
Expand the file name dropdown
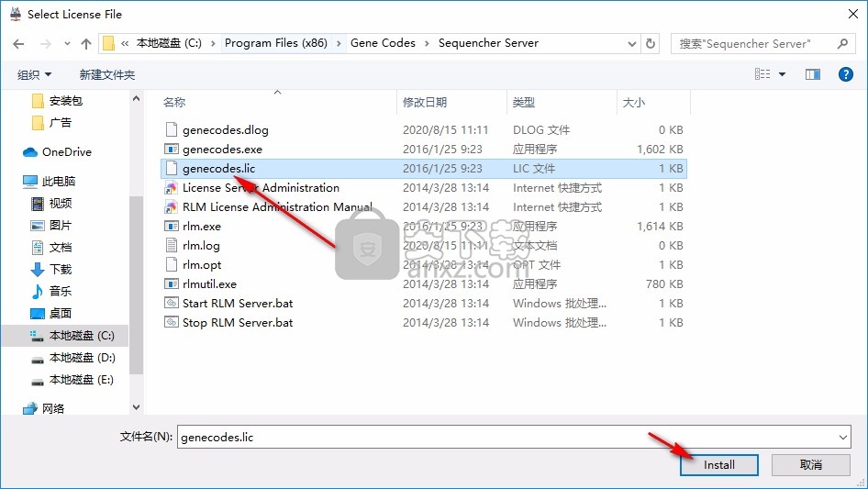click(843, 437)
